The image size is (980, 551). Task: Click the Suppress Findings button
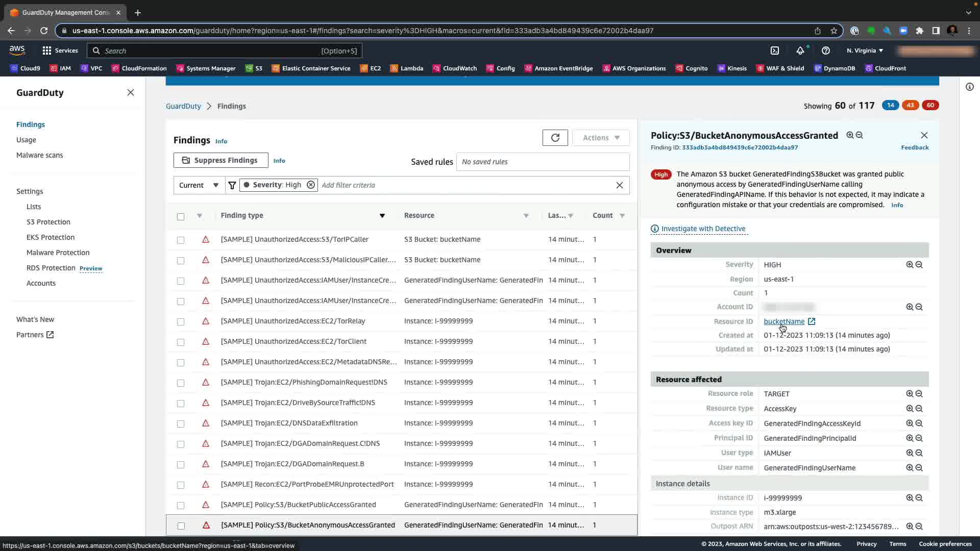[x=220, y=160]
